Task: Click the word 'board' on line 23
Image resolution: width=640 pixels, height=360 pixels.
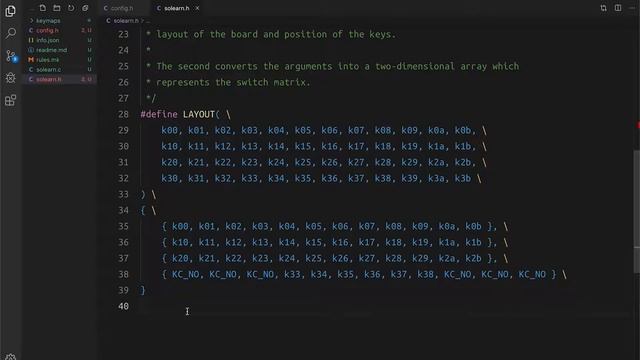Action: [244, 34]
